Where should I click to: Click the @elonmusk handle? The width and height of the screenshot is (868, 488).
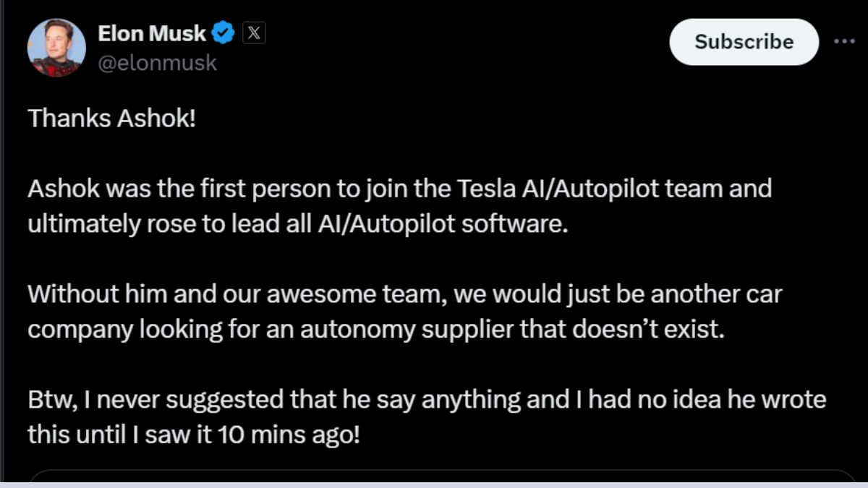pyautogui.click(x=157, y=63)
